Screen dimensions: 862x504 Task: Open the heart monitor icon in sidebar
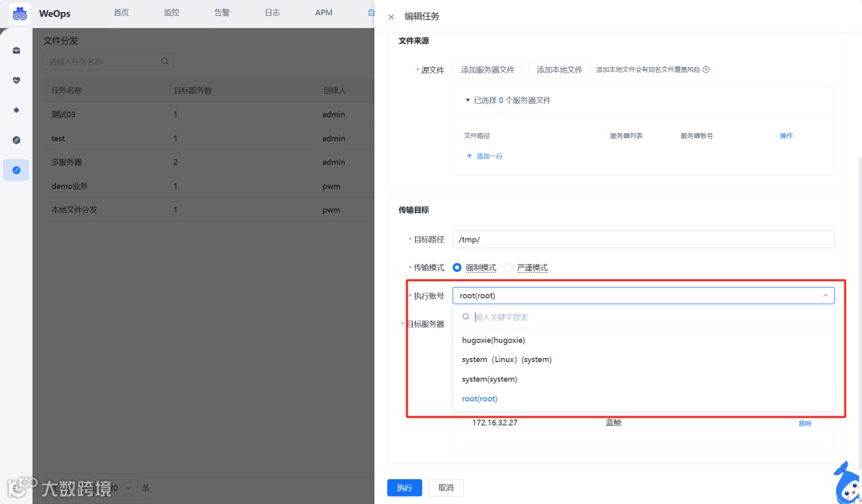17,81
